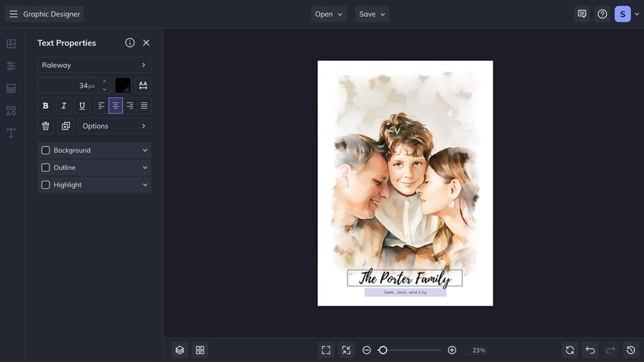Duplicate the text layer
Viewport: 644px width, 362px height.
click(65, 126)
